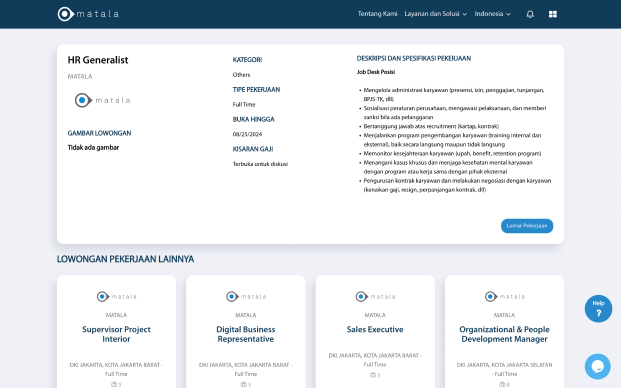This screenshot has width=621, height=388.
Task: Click Tidak ada gambar text
Action: point(93,147)
